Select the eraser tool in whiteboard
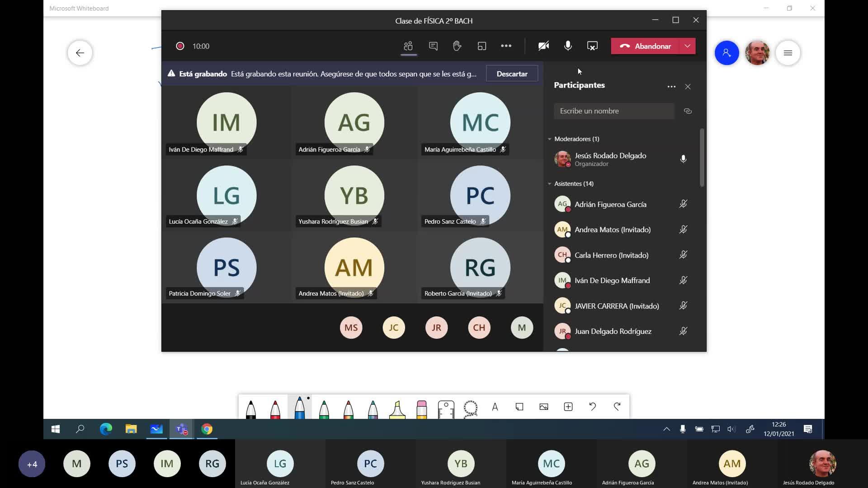 (x=421, y=408)
